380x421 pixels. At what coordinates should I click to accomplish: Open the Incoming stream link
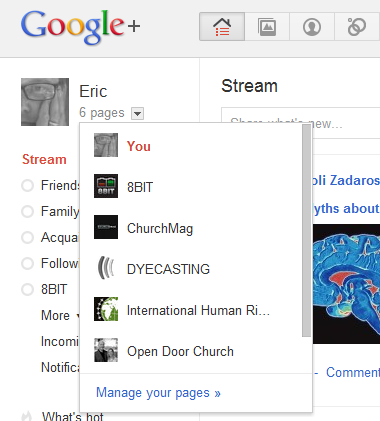coord(60,341)
